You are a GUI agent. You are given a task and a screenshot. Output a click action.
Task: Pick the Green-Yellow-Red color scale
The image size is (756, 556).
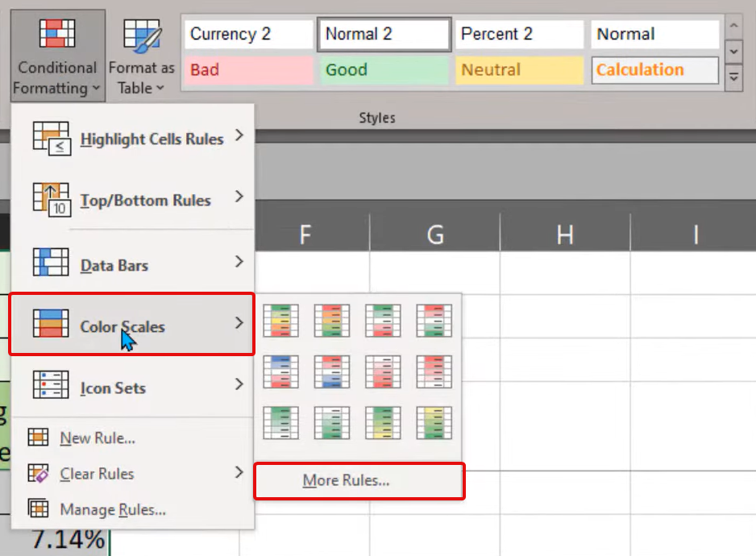click(280, 320)
